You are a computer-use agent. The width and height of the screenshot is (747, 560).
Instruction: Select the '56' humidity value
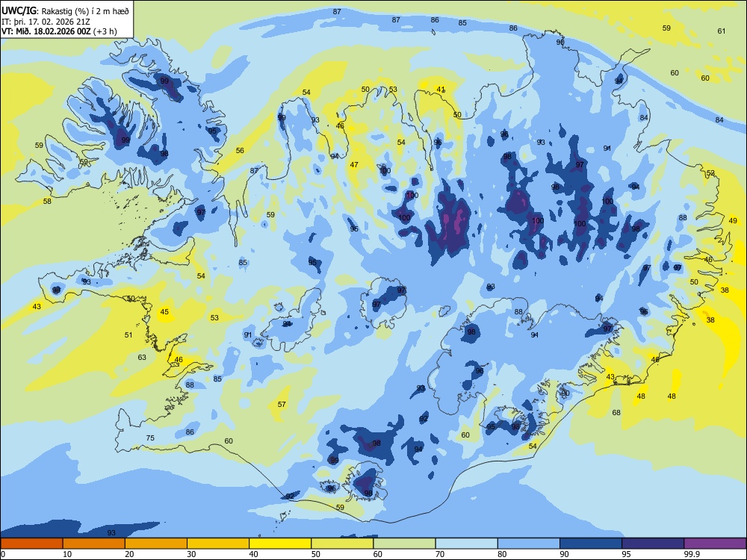[x=240, y=151]
